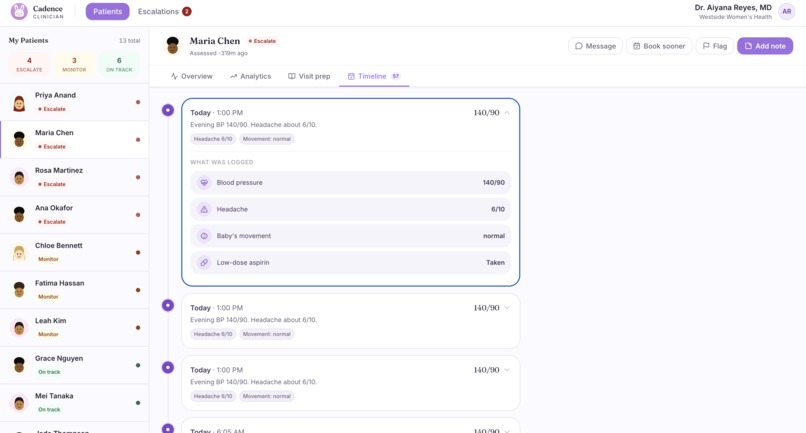This screenshot has width=806, height=433.
Task: Click the Book sooner button
Action: [x=659, y=46]
